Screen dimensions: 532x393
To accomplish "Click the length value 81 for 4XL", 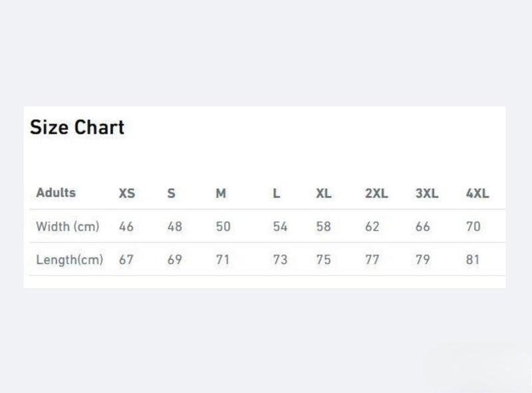I will click(473, 260).
